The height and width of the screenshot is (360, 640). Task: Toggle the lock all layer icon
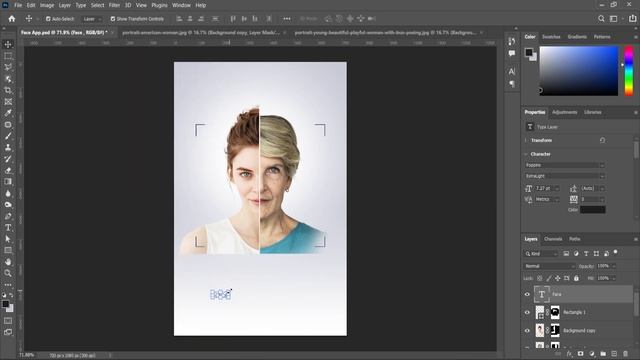tap(576, 278)
